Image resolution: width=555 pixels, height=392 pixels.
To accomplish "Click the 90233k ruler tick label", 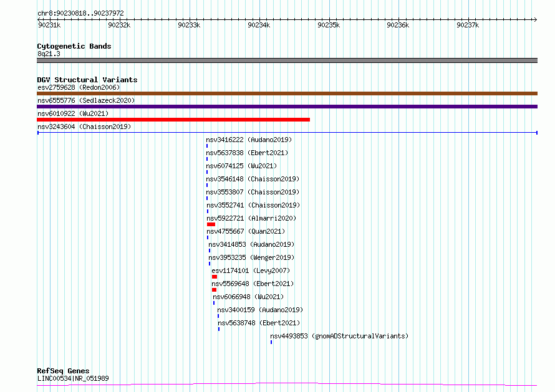I will [x=189, y=25].
